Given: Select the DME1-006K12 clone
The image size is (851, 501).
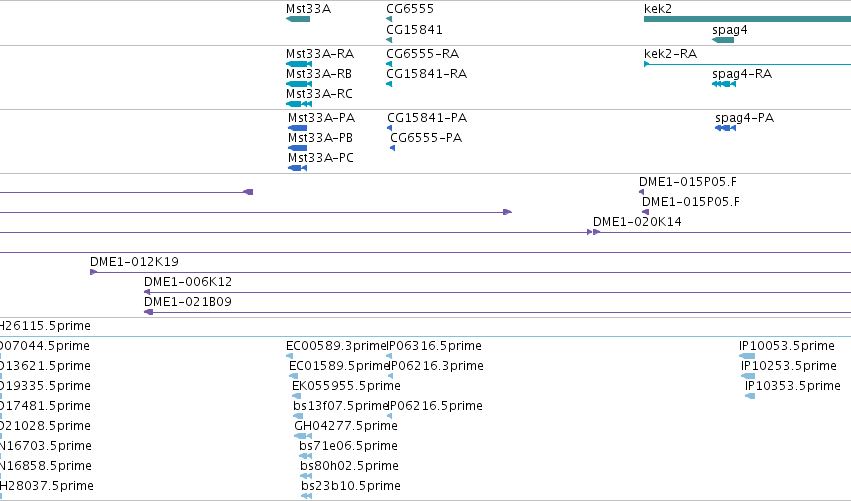Looking at the screenshot, I should point(497,293).
